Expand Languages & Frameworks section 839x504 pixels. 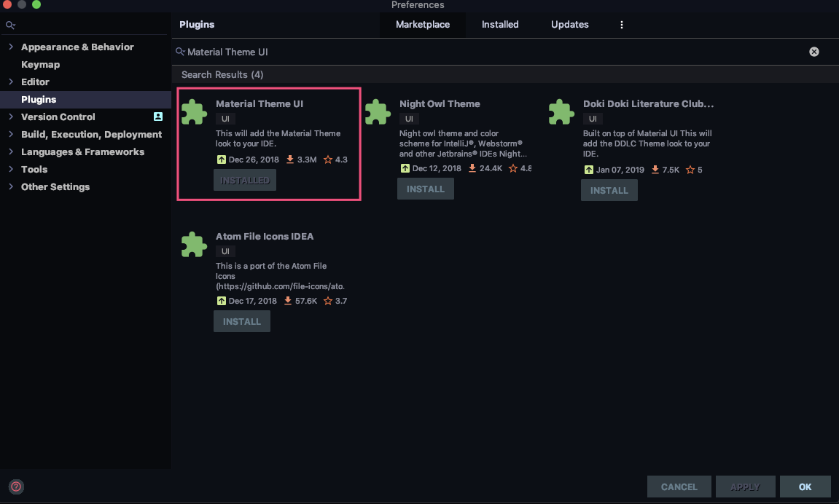[x=11, y=151]
